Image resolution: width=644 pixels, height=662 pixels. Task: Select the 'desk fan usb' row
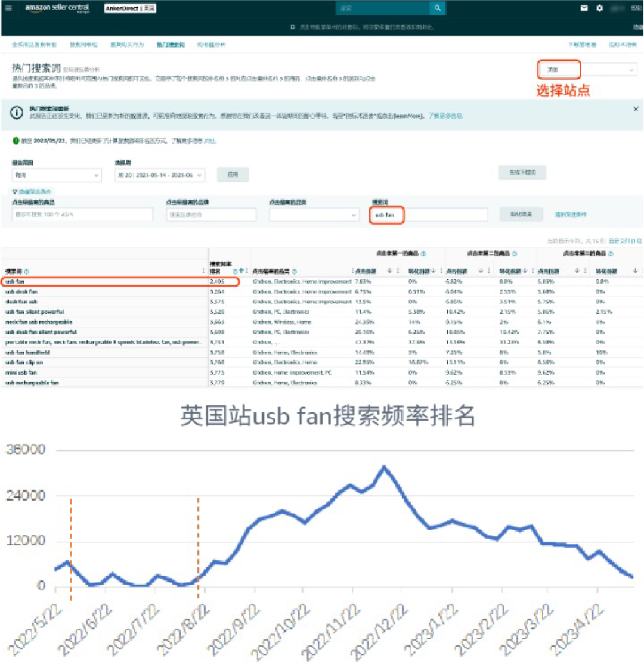click(x=322, y=302)
